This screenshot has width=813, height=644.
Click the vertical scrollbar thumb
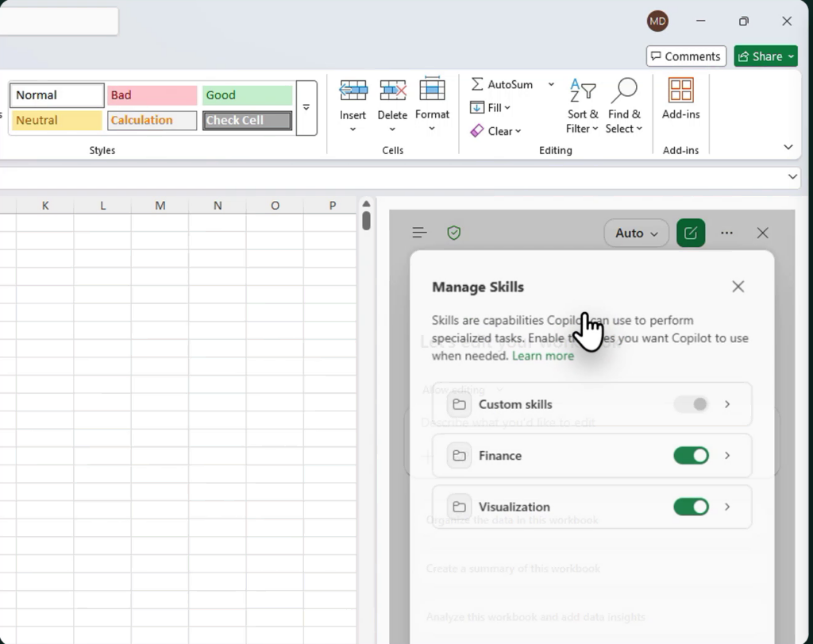point(366,221)
